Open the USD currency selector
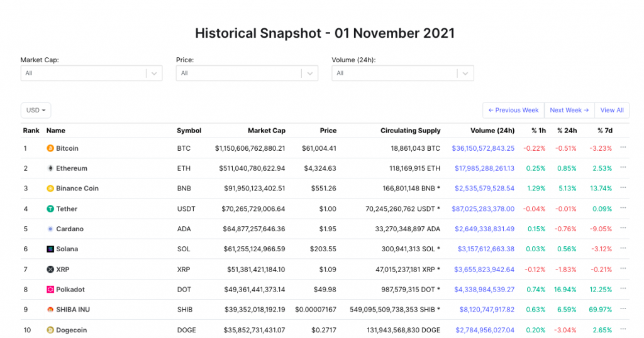This screenshot has height=338, width=644. [36, 111]
